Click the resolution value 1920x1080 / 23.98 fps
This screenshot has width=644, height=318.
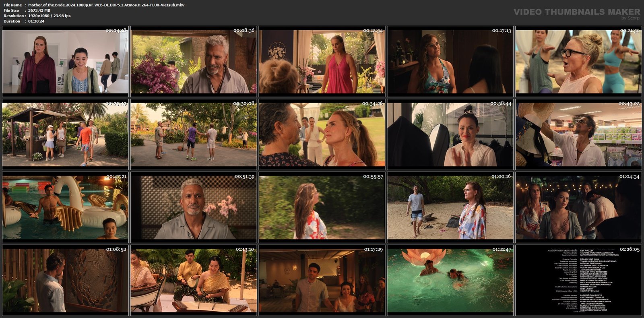point(49,16)
